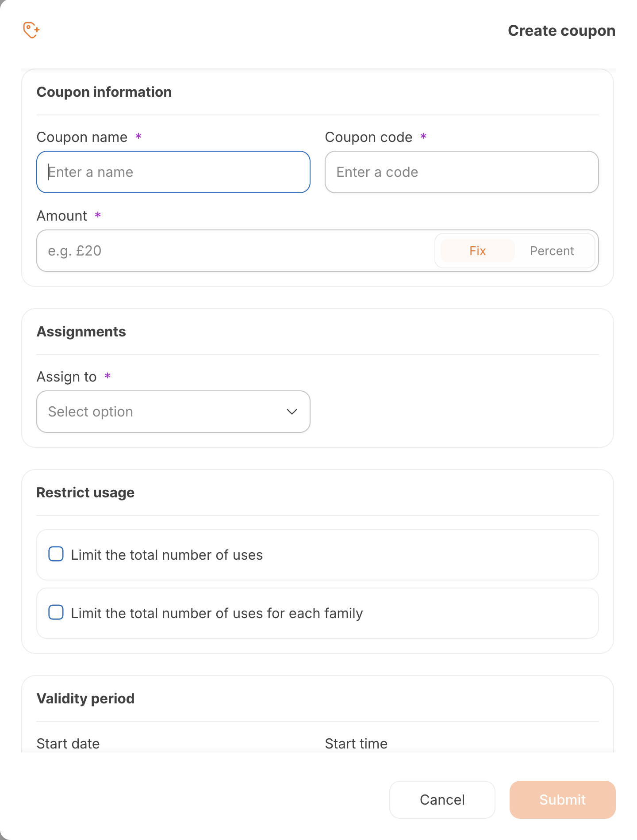Focus the Coupon name input field
Screen dimensions: 637x840
point(173,172)
